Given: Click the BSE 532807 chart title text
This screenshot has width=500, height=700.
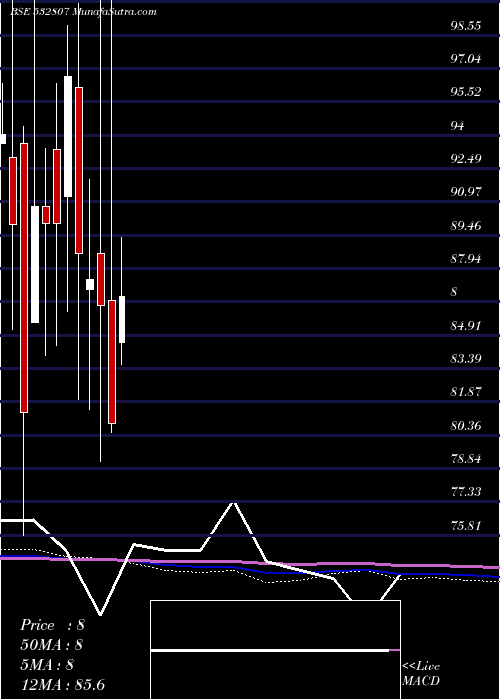Looking at the screenshot, I should pos(83,12).
